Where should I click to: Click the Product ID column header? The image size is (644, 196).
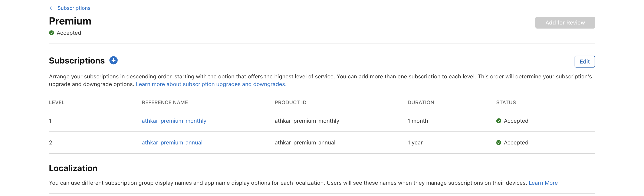pos(290,102)
